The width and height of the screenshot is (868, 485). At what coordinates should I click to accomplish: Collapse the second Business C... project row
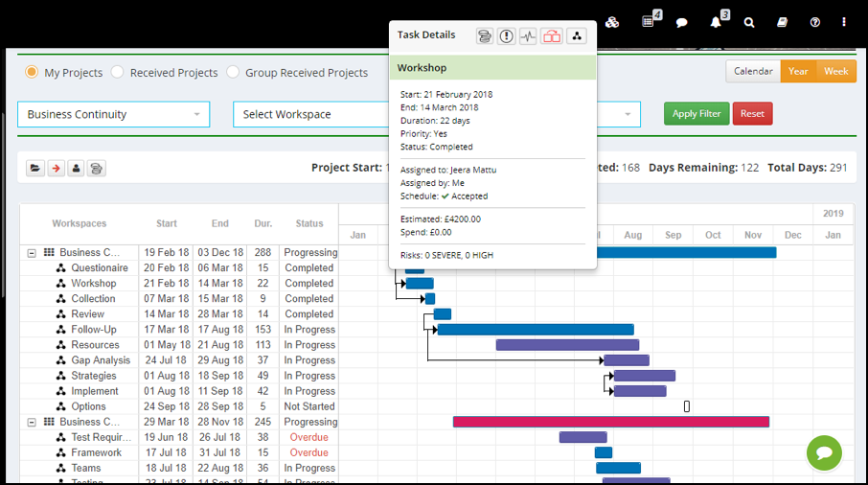coord(32,423)
